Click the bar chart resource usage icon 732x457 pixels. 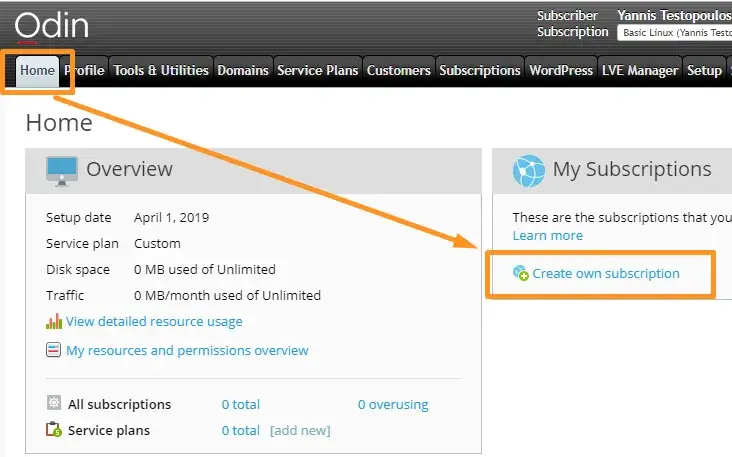54,321
